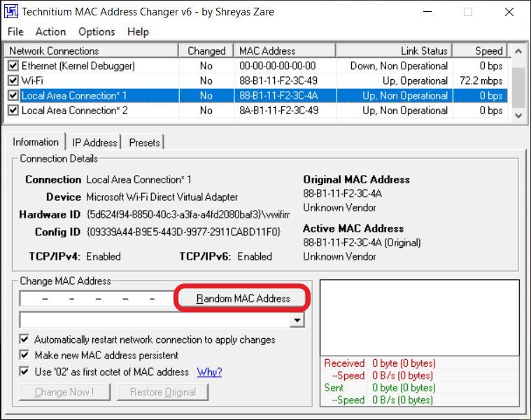The image size is (531, 420).
Task: Toggle the Wi-Fi connection checkbox
Action: [x=13, y=80]
